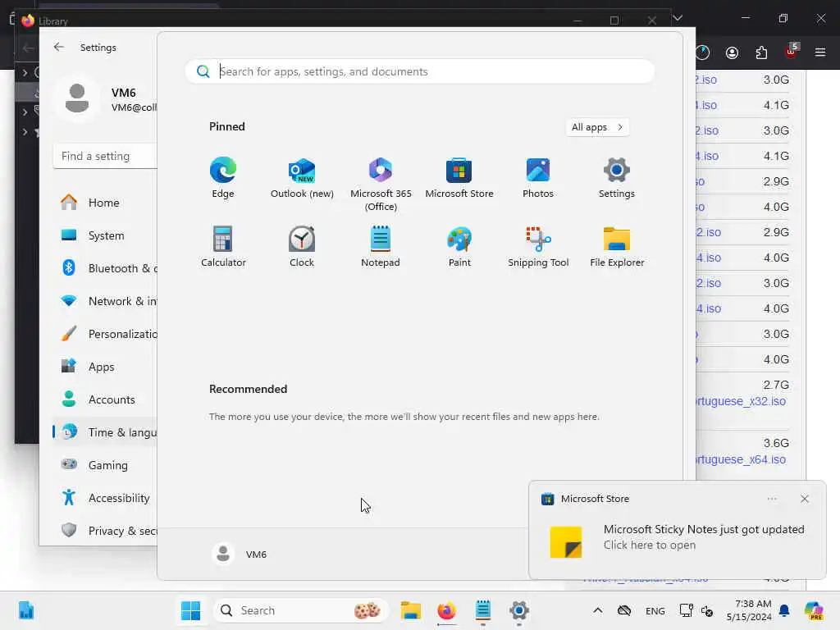Launch Calculator from pinned apps
The height and width of the screenshot is (630, 840).
pyautogui.click(x=223, y=246)
